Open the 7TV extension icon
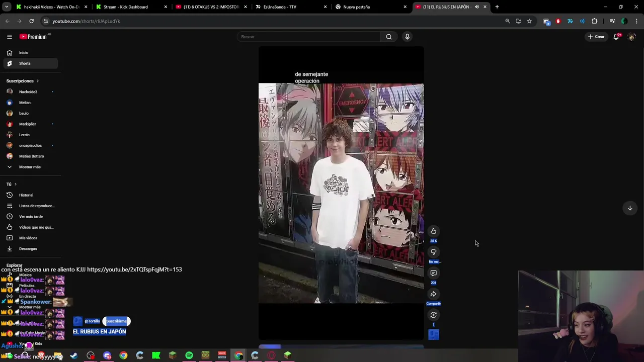Viewport: 644px width, 362px height. pos(570,21)
